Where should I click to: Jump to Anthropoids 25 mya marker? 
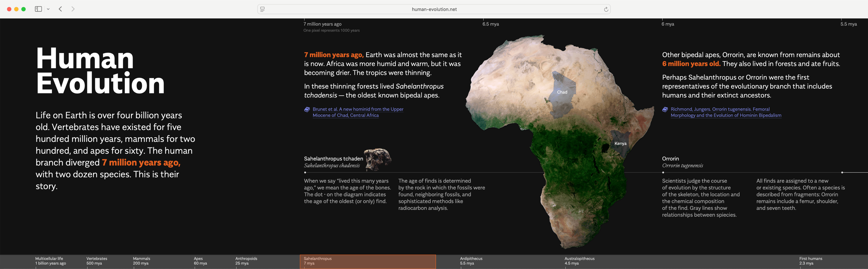coord(246,261)
